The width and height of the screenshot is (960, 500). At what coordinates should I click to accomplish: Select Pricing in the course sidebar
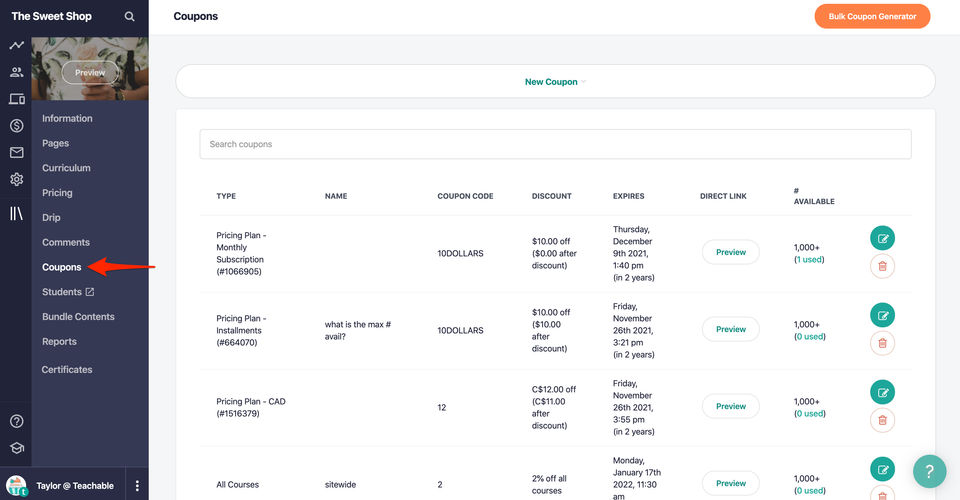tap(57, 193)
